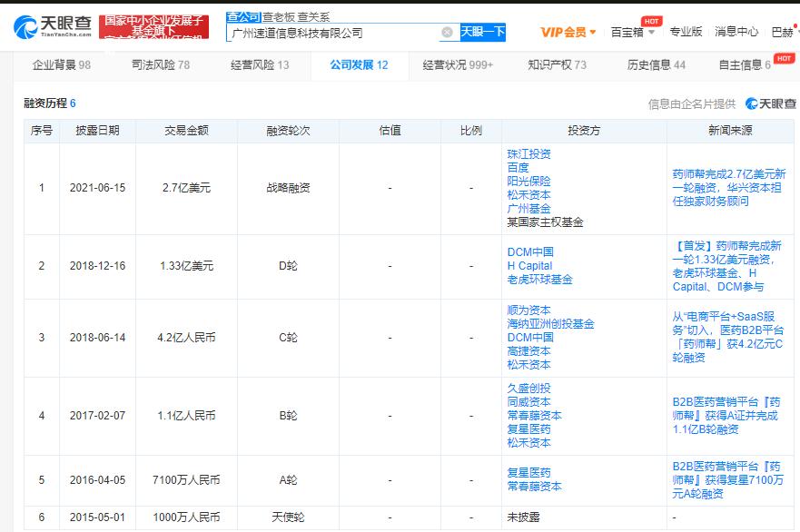The width and height of the screenshot is (800, 532).
Task: Select the 1000万人民币 amount cell
Action: tap(186, 517)
